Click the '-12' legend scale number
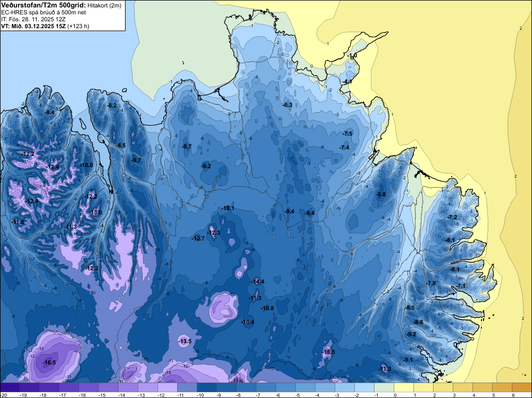532x398 pixels. [x=161, y=395]
